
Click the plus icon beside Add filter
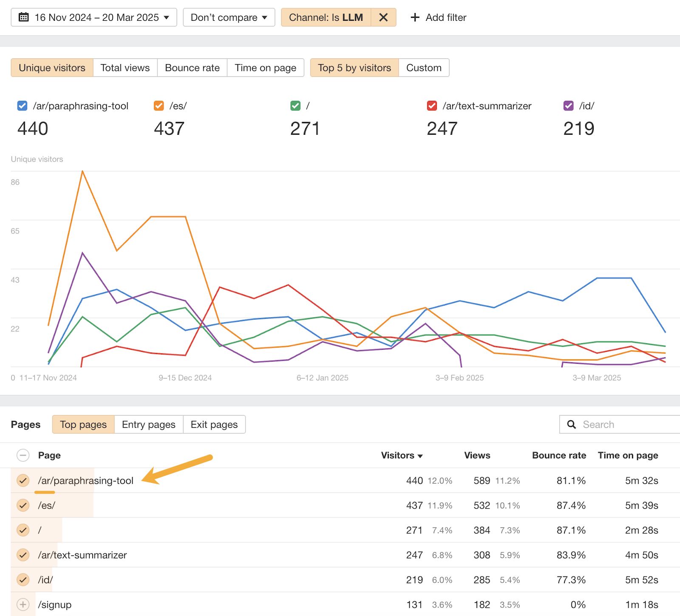click(x=414, y=17)
